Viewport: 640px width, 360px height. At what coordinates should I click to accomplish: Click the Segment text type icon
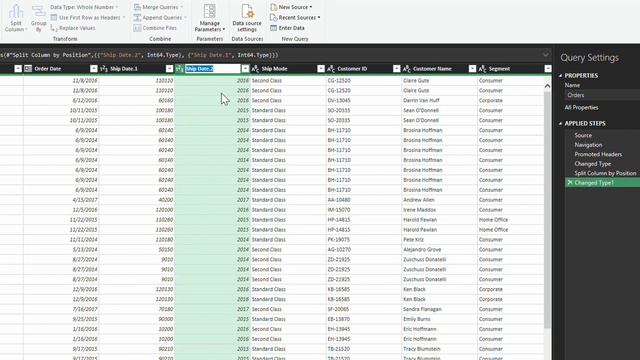click(x=482, y=69)
